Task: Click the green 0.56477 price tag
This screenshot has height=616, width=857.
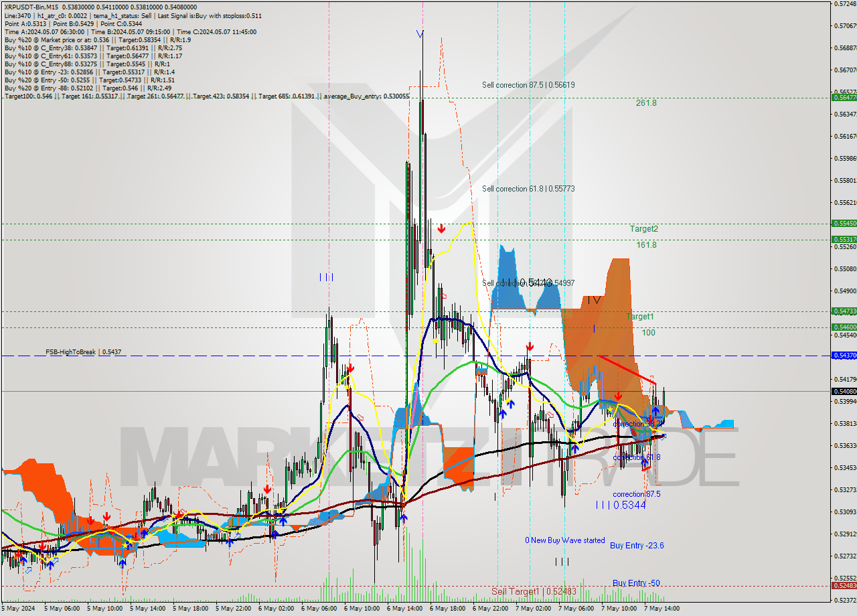Action: coord(843,98)
